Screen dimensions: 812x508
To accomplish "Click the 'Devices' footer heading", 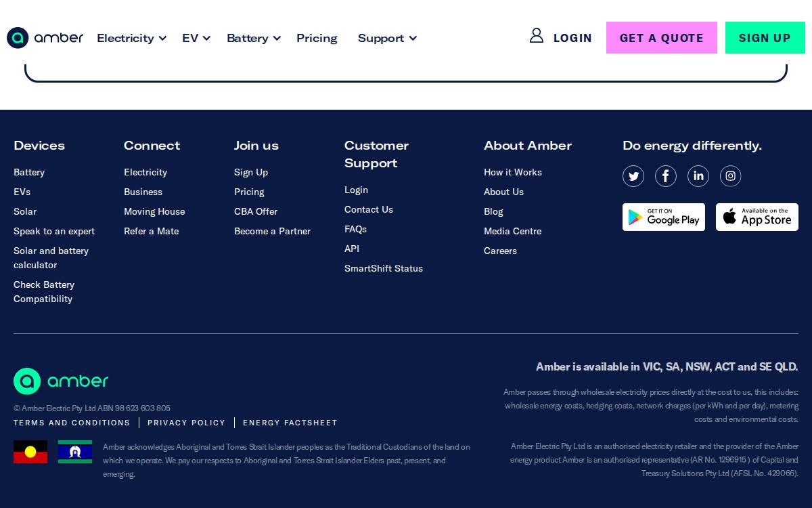I will (x=39, y=146).
